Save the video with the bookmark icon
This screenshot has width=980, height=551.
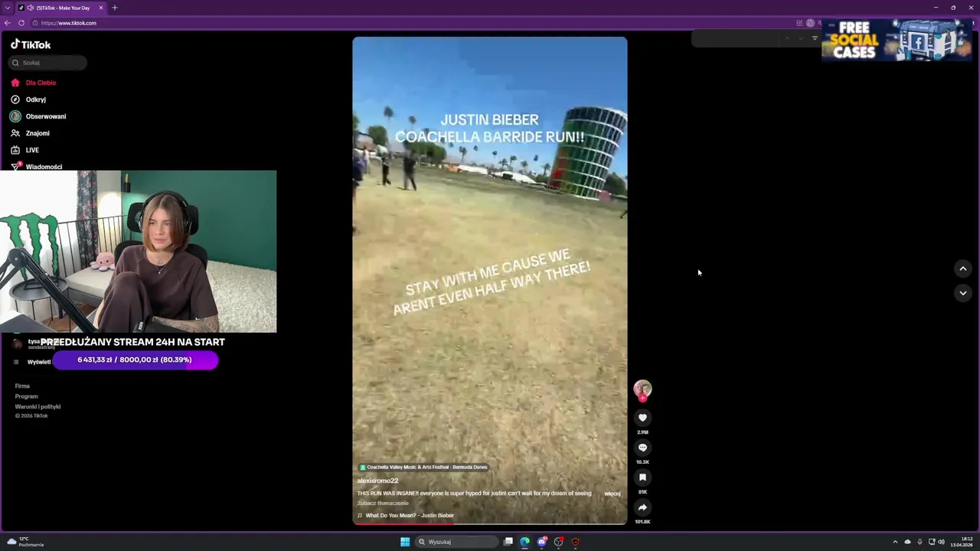[642, 478]
